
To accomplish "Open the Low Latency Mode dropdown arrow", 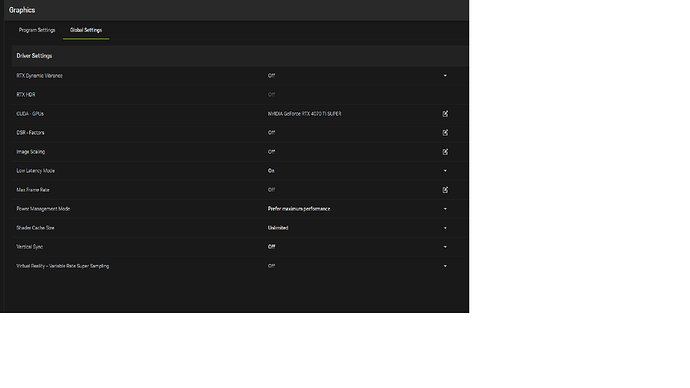I will coord(445,171).
